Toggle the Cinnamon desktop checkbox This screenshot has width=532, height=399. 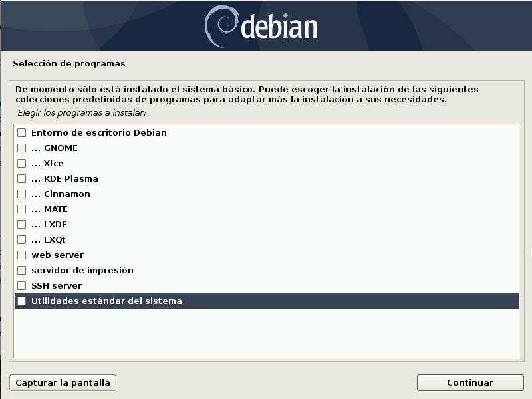point(22,194)
